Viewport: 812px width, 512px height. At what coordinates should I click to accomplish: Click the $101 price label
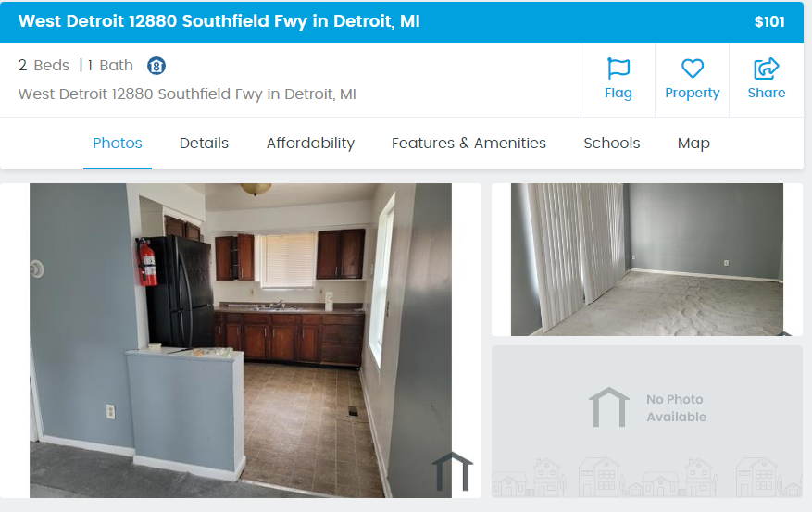pyautogui.click(x=769, y=21)
